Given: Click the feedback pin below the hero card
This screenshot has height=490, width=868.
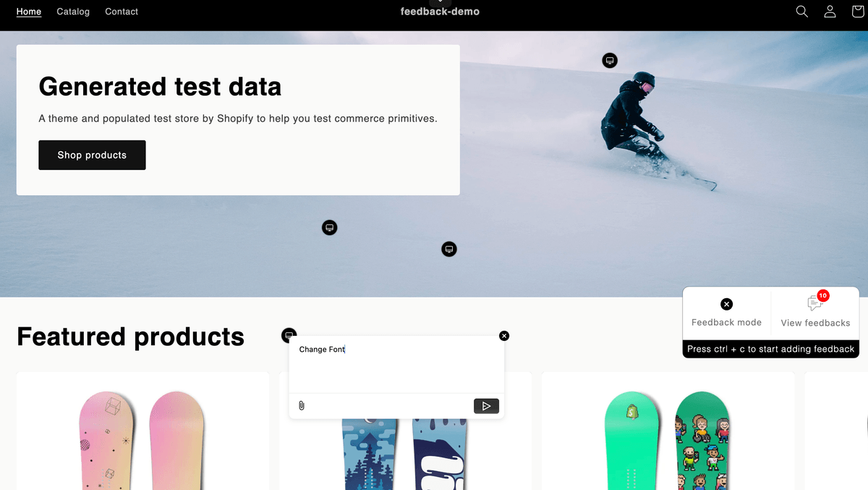Looking at the screenshot, I should coord(329,228).
